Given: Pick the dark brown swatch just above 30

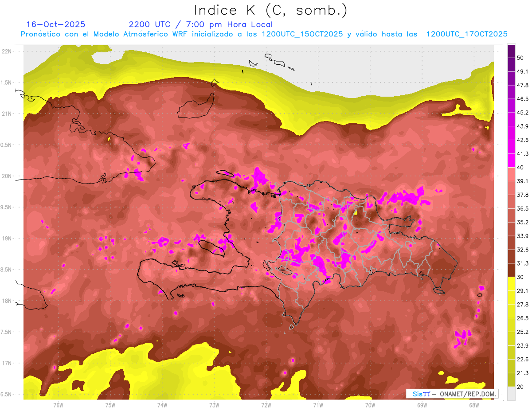Looking at the screenshot, I should coord(511,270).
